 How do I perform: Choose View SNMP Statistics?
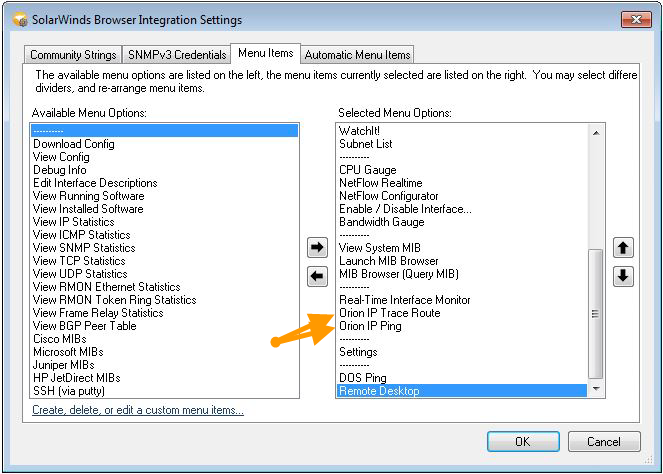[x=165, y=248]
